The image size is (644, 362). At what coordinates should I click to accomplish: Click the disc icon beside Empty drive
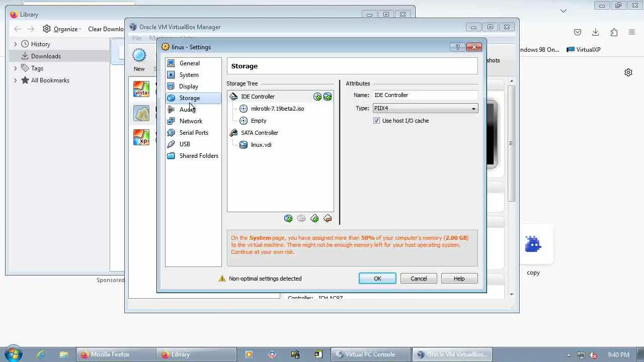coord(244,121)
